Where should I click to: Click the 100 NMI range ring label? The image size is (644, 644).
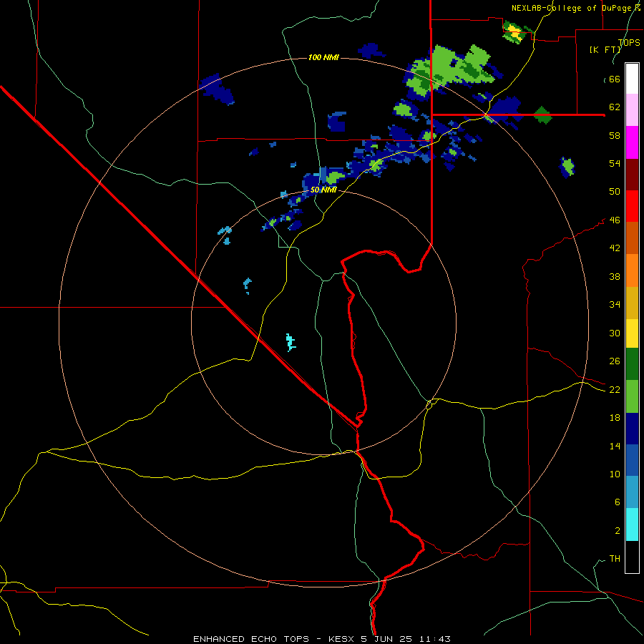(x=323, y=57)
